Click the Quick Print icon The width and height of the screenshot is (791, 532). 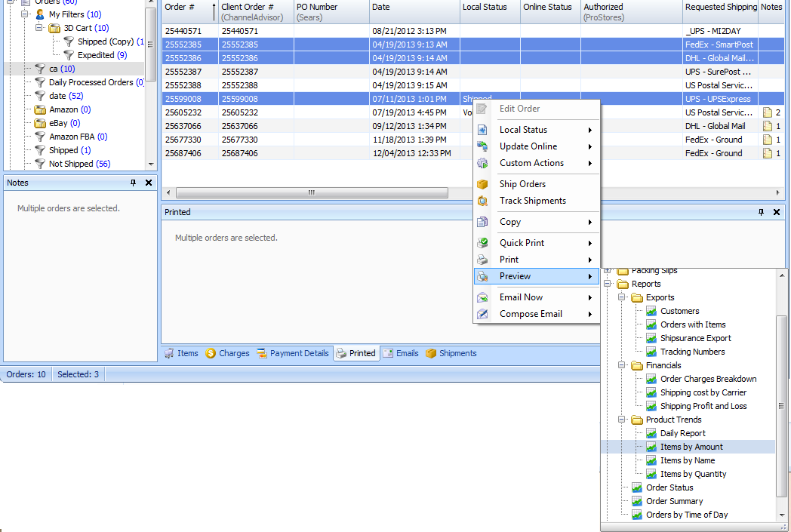tap(483, 243)
